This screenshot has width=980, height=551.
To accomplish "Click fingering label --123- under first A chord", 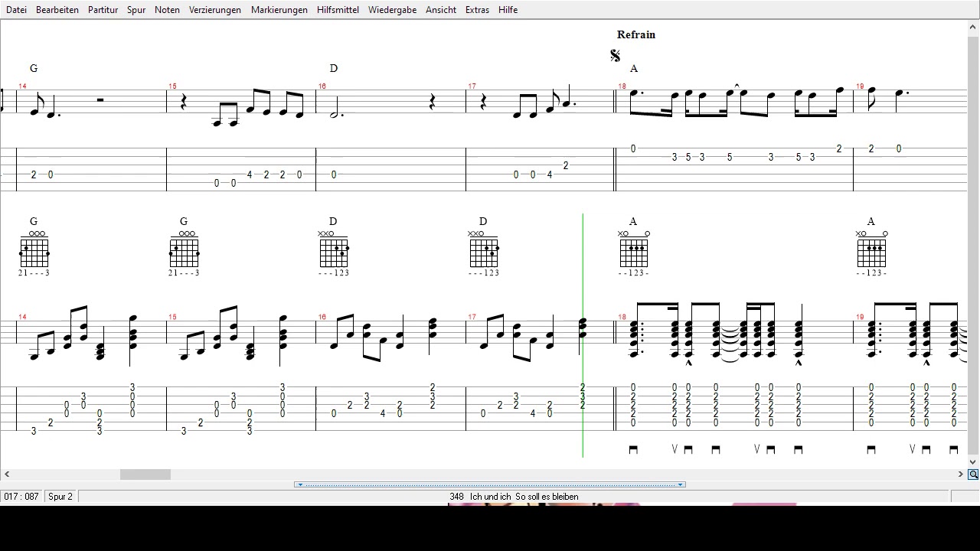I will (634, 273).
